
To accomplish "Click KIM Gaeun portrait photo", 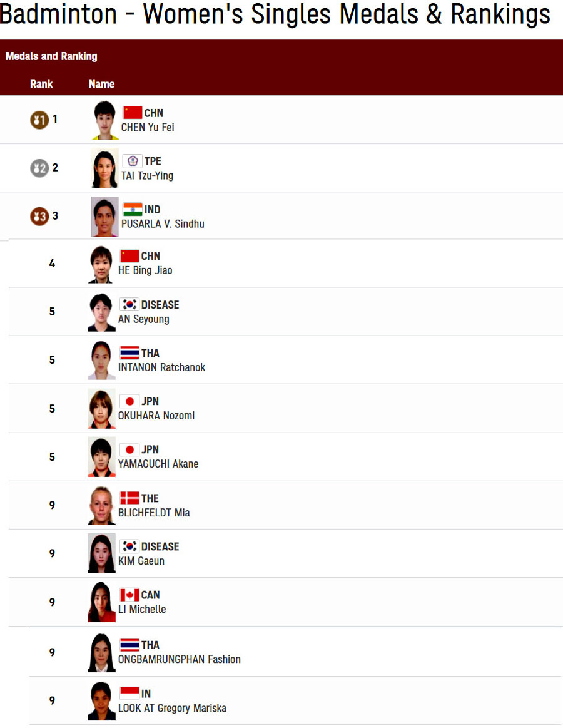I will (x=101, y=553).
